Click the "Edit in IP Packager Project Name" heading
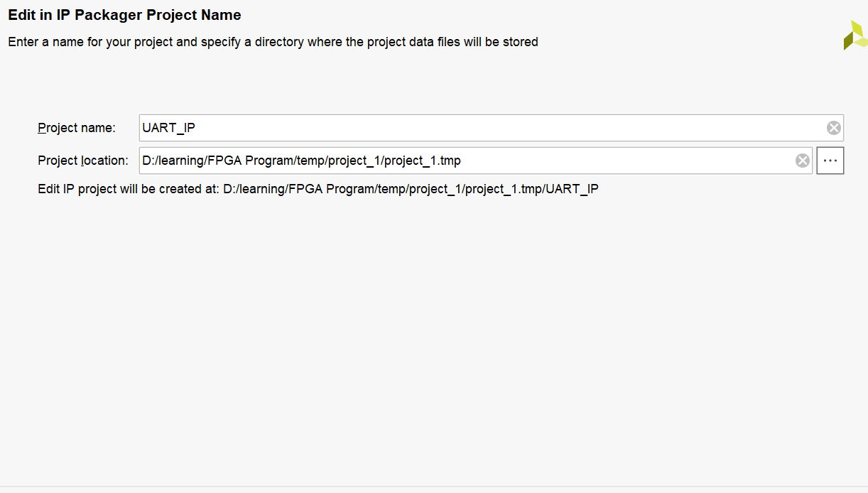This screenshot has height=493, width=868. [124, 15]
